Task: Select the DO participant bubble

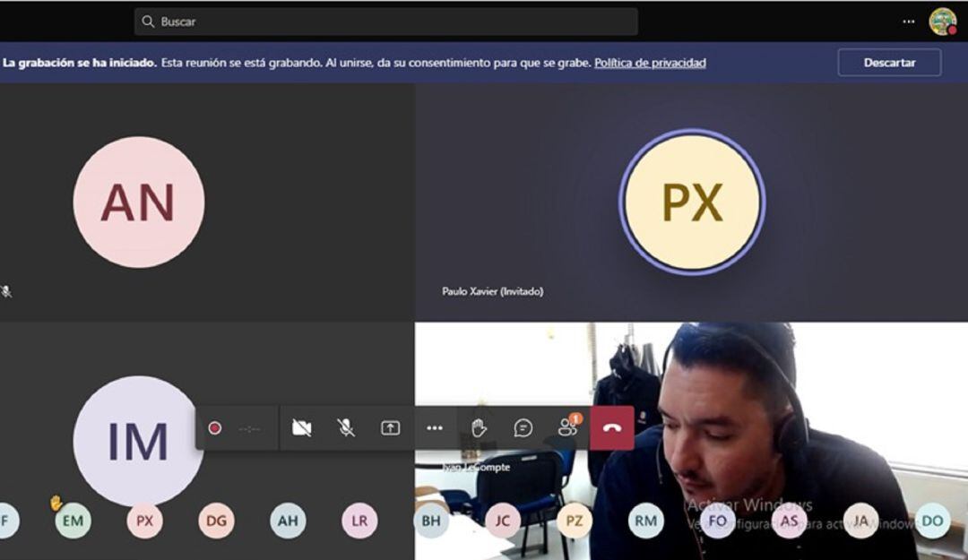Action: point(932,521)
